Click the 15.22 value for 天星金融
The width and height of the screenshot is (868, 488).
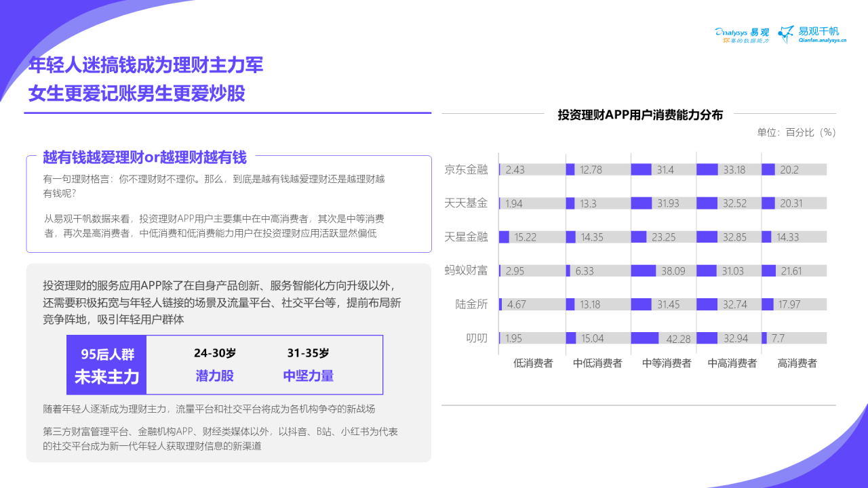(525, 237)
